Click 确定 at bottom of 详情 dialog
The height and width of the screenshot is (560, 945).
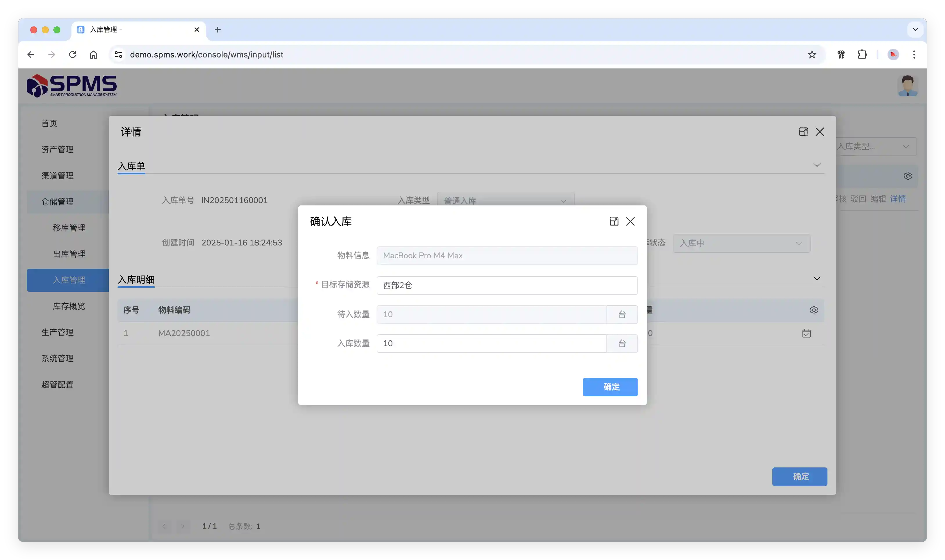799,477
